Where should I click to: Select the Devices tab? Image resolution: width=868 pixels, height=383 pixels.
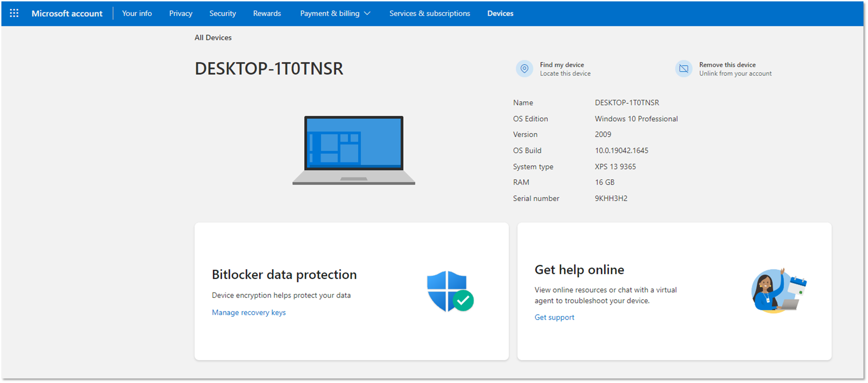click(500, 13)
